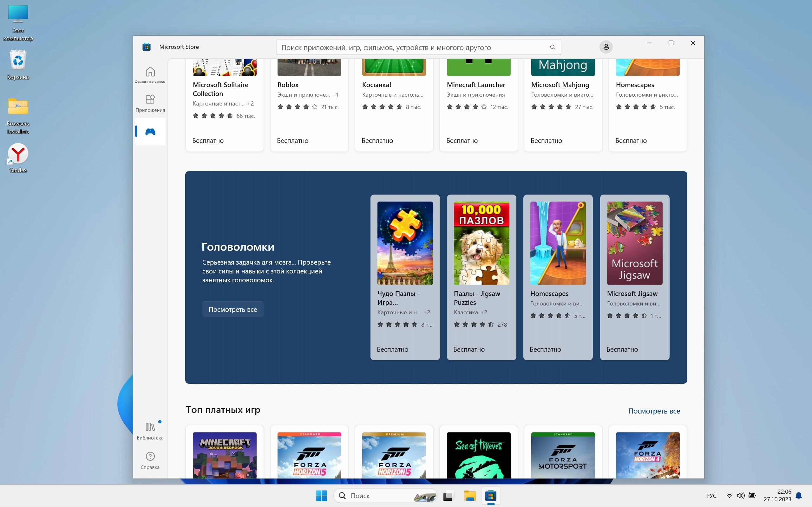
Task: Click the user account profile icon
Action: click(x=606, y=47)
